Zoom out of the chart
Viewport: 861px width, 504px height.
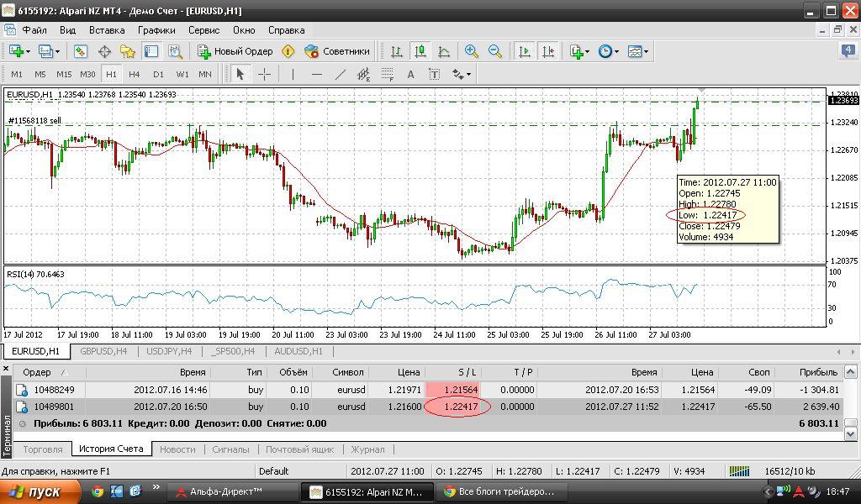click(x=495, y=51)
